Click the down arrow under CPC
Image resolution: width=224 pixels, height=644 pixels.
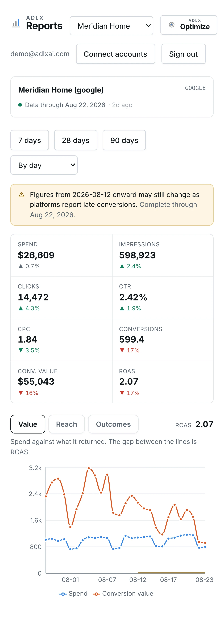tap(20, 350)
